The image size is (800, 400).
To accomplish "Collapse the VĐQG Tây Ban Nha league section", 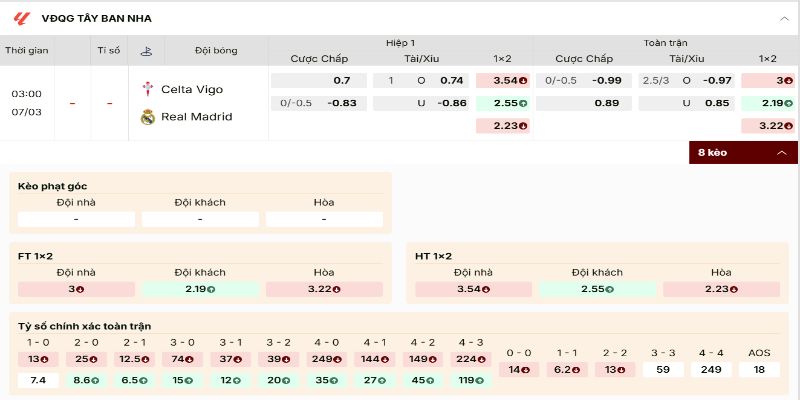I will coord(784,19).
